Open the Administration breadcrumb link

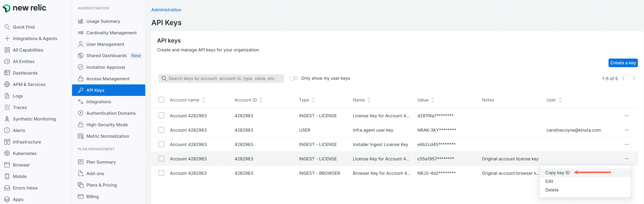(x=166, y=10)
